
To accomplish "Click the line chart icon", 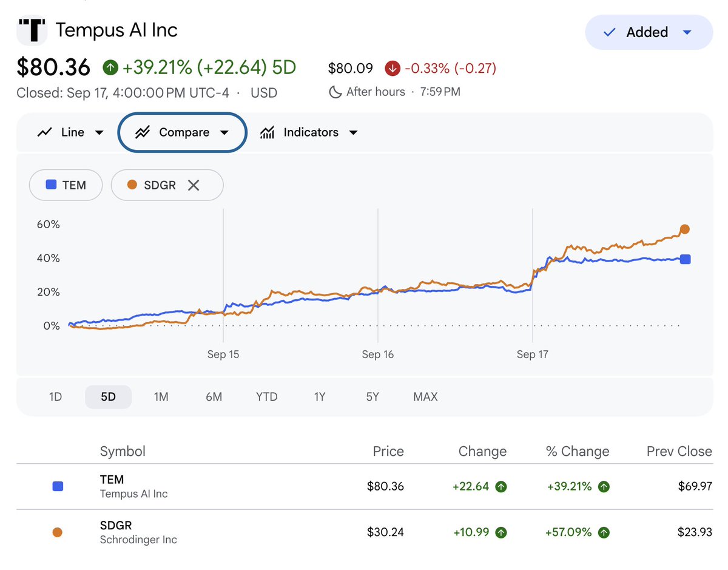I will pyautogui.click(x=44, y=132).
